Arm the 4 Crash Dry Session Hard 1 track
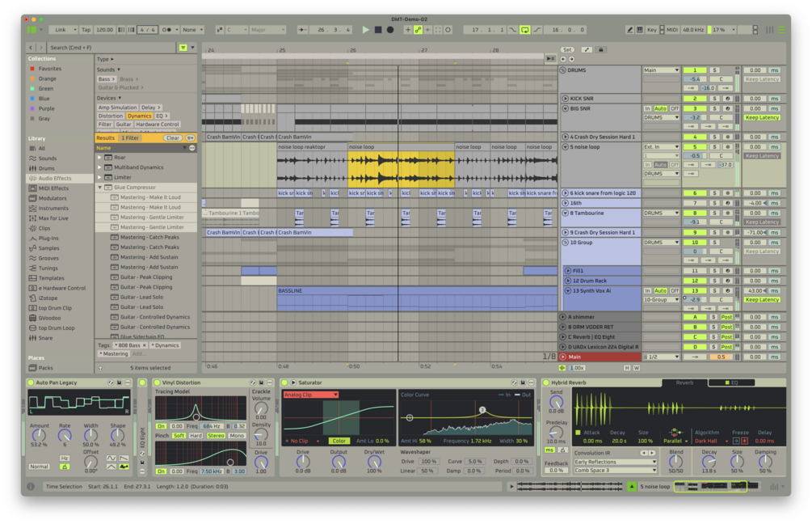Viewport: 812px width, 524px height. pos(728,137)
